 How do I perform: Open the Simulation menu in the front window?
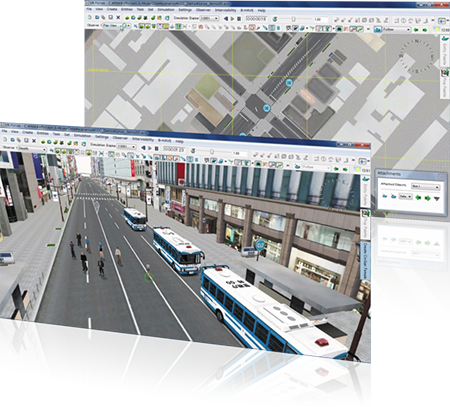[x=82, y=135]
